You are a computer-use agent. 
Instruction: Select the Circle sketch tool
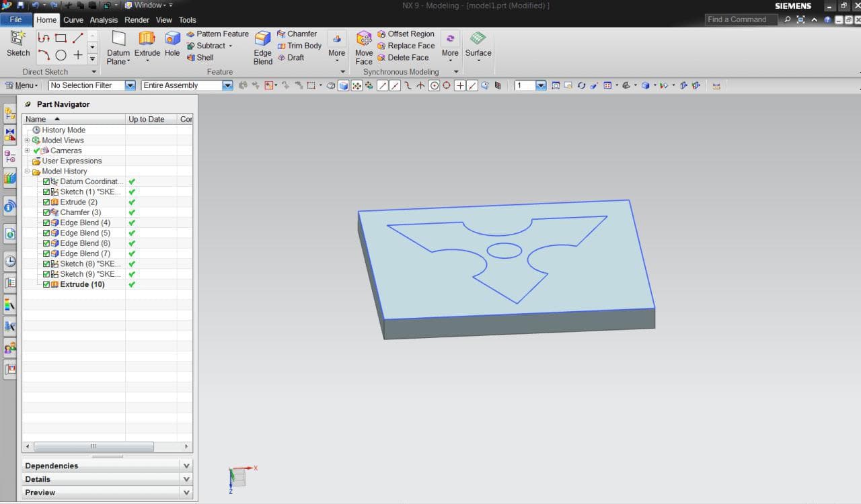point(61,55)
